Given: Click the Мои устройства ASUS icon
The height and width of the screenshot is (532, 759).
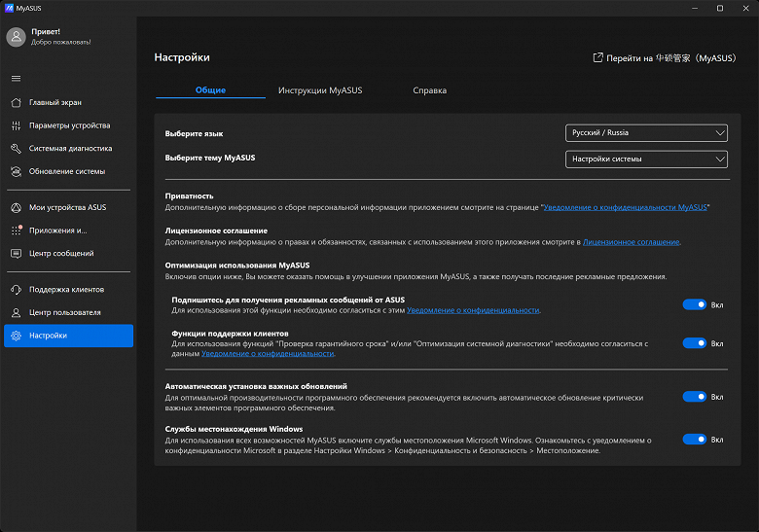Looking at the screenshot, I should point(16,207).
